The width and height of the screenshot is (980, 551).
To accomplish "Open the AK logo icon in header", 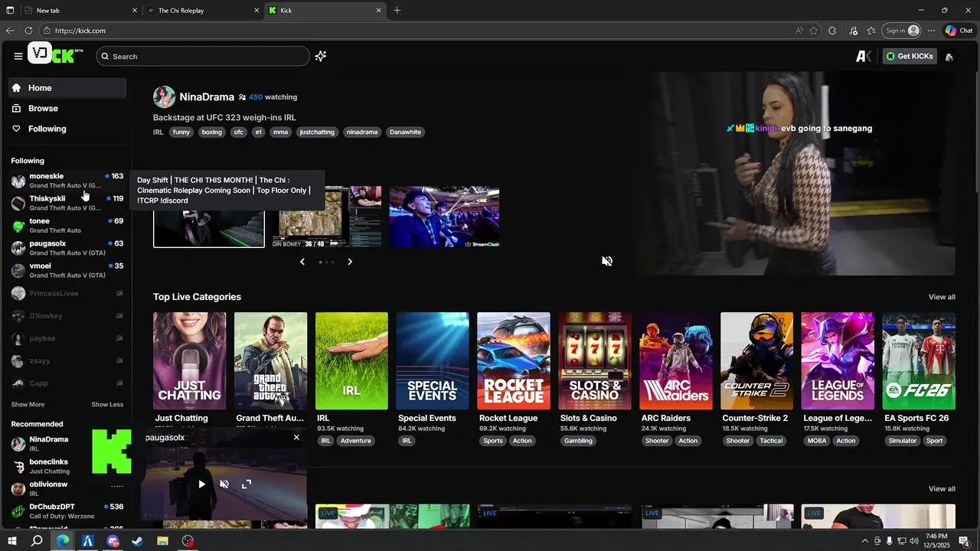I will point(864,56).
